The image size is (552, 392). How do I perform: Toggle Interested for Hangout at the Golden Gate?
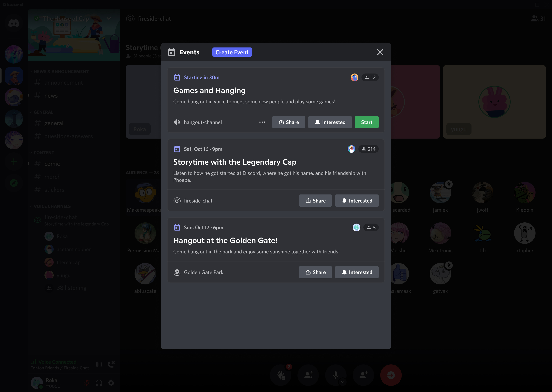pyautogui.click(x=356, y=272)
